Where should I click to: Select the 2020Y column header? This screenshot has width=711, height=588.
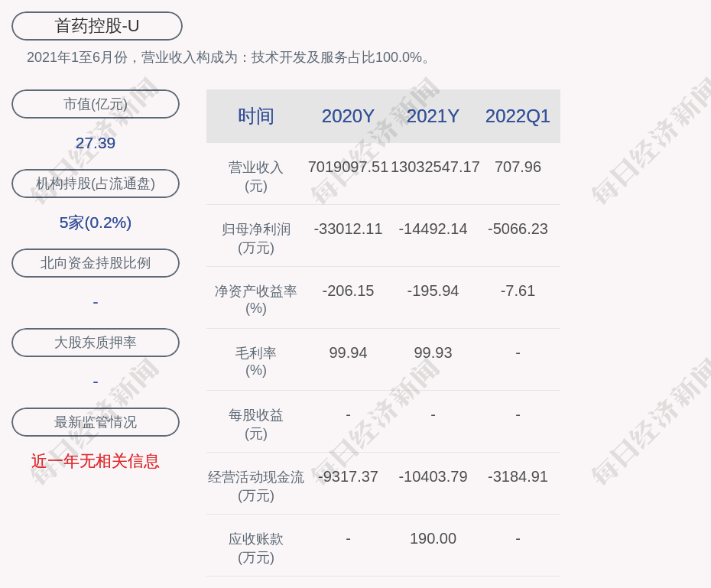348,116
